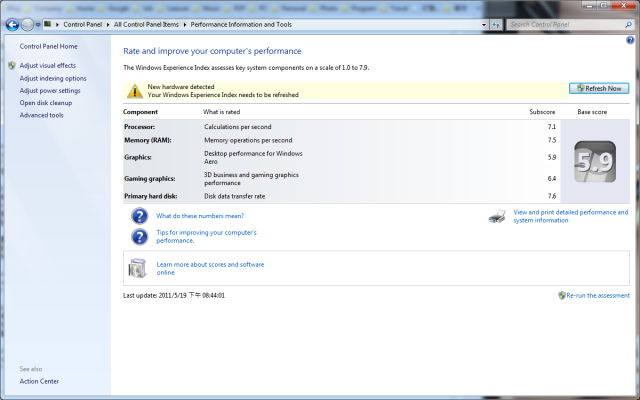
Task: Open 'What do these numbers mean?' link
Action: tap(200, 216)
